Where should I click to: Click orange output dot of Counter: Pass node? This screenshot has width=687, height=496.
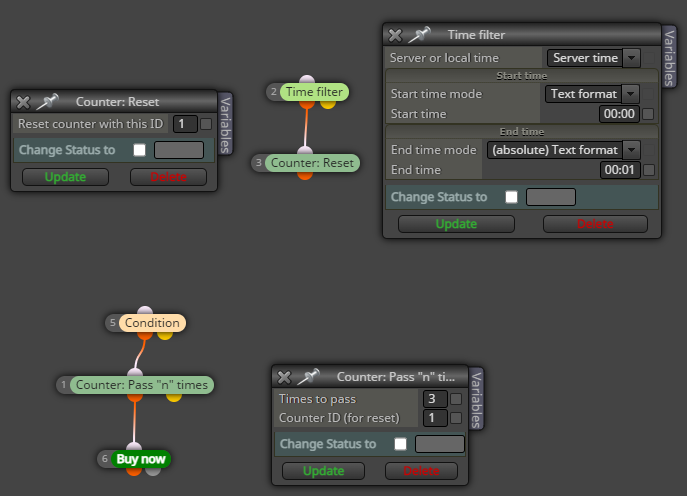pos(135,397)
